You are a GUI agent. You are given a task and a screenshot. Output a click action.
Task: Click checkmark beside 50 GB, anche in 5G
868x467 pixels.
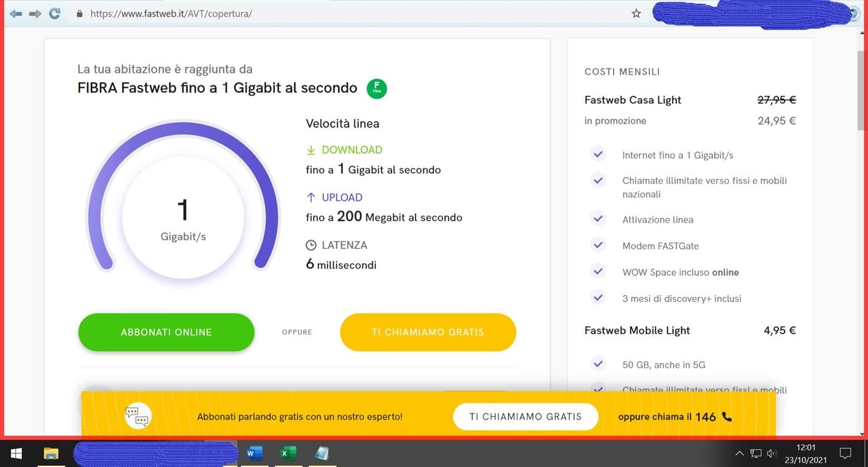point(598,364)
